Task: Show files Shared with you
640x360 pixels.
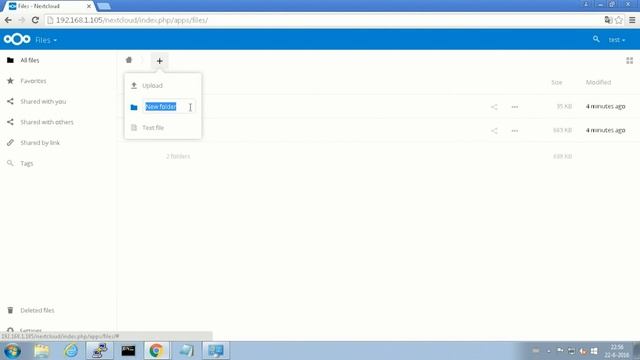Action: tap(43, 101)
